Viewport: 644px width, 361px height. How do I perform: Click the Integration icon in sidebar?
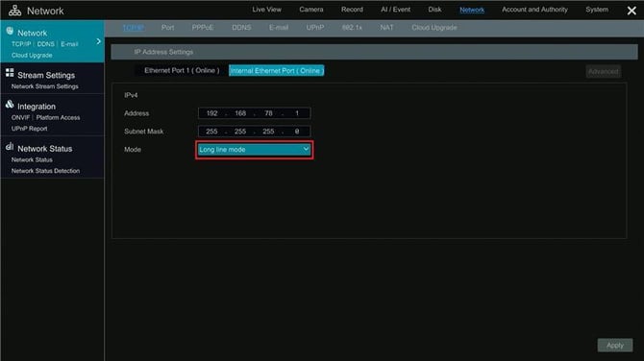[10, 105]
